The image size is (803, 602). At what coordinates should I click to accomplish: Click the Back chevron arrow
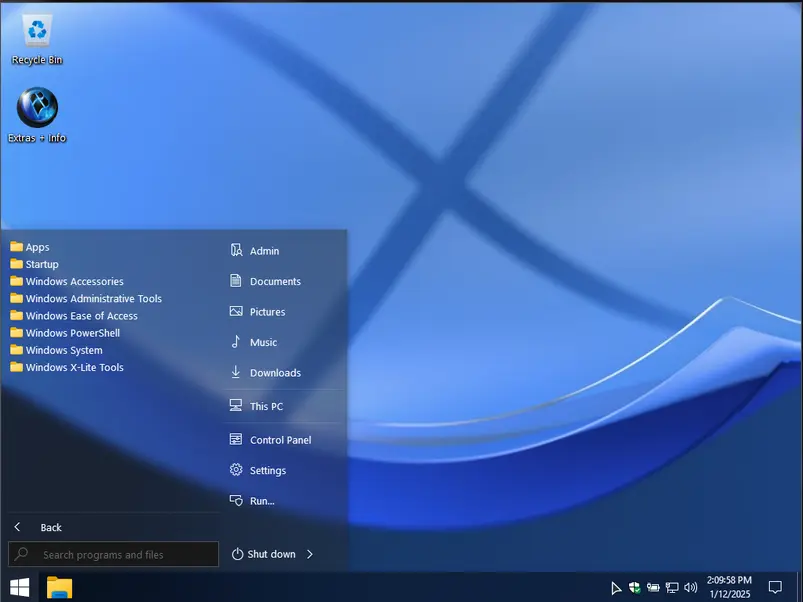click(17, 527)
